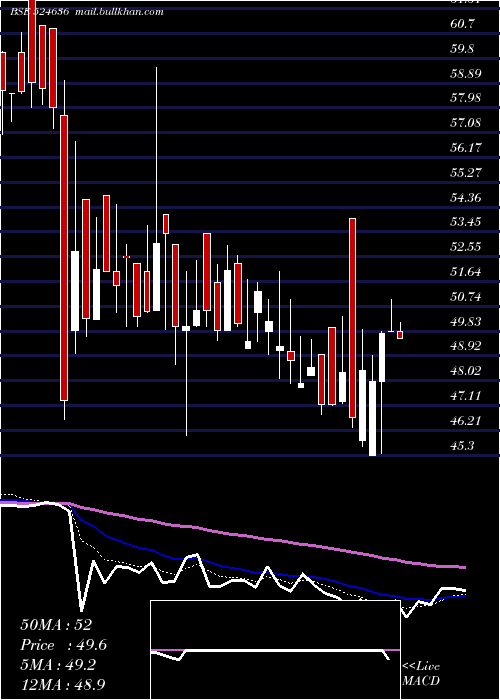The image size is (500, 700).
Task: Click the mail.bullkhan.com header text
Action: (119, 12)
